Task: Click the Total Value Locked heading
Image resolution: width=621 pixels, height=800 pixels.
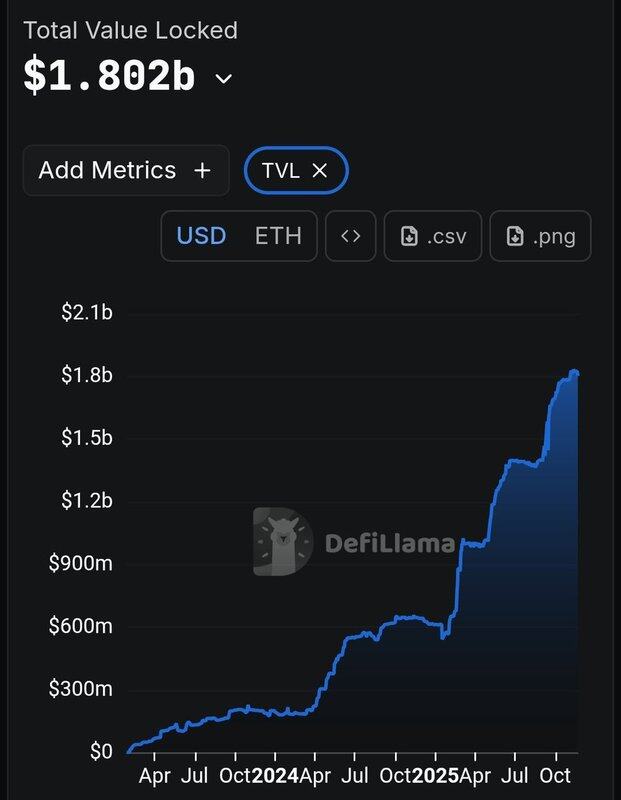Action: [x=130, y=30]
